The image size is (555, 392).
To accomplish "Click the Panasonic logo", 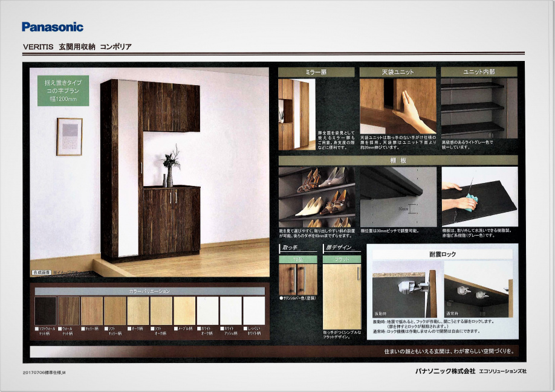I will [53, 27].
